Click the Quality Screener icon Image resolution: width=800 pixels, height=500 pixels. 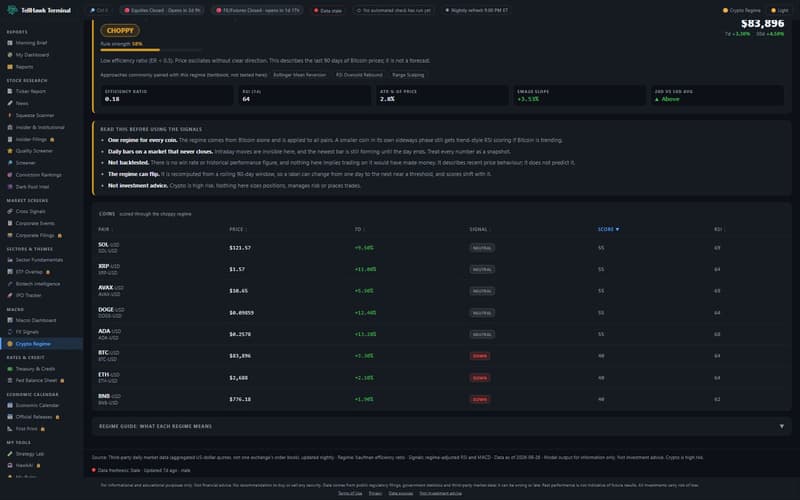tap(10, 151)
